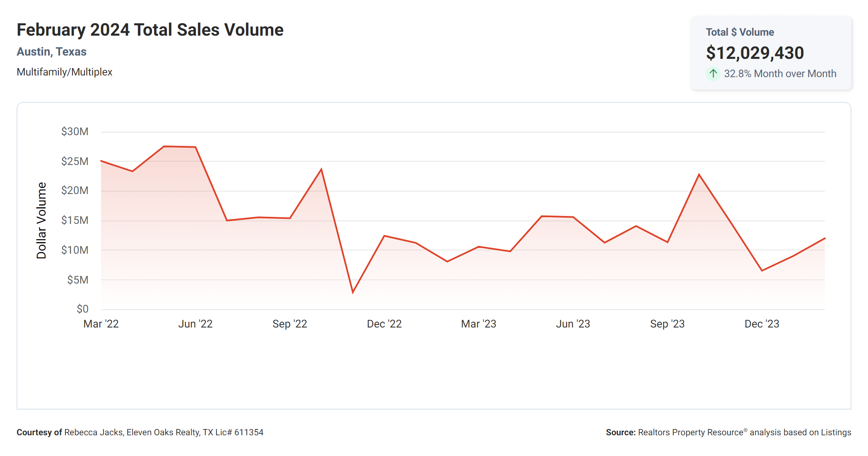Click the lowest dip point on the line

353,292
